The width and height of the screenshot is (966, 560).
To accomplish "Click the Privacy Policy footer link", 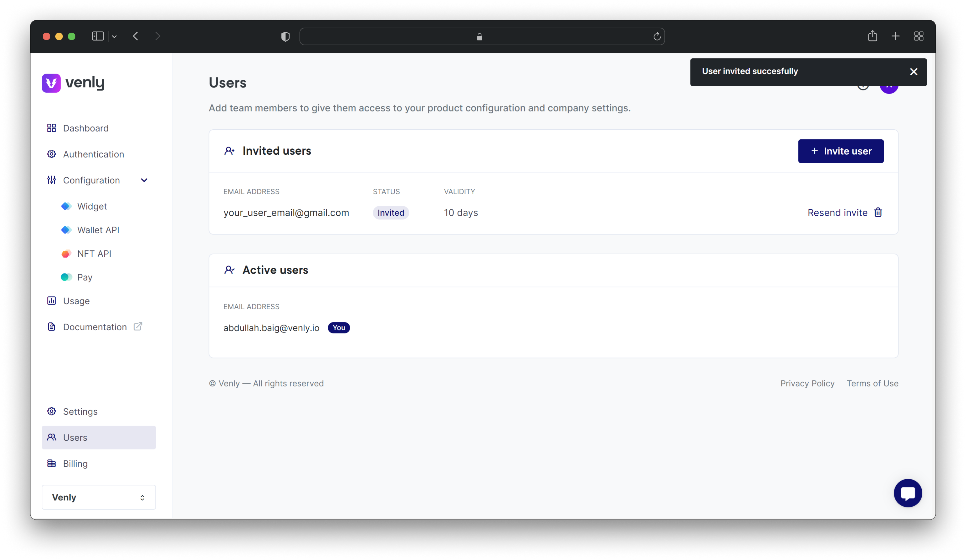I will click(807, 383).
